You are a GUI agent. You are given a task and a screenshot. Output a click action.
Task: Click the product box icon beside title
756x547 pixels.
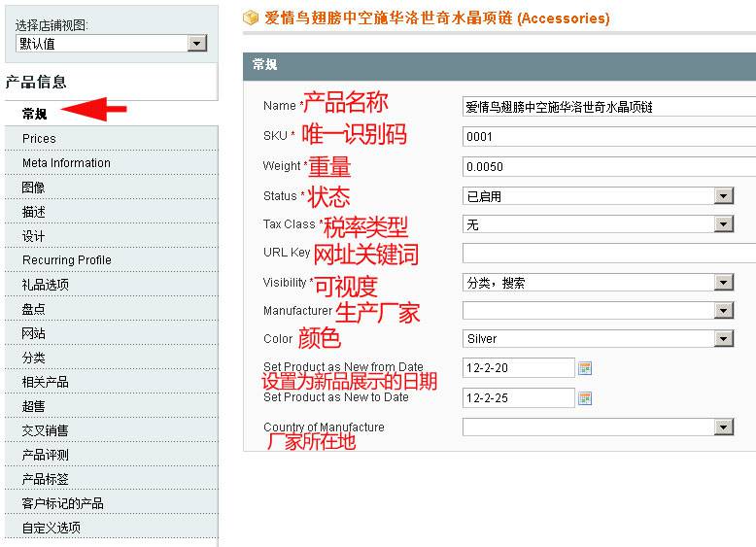(x=251, y=17)
